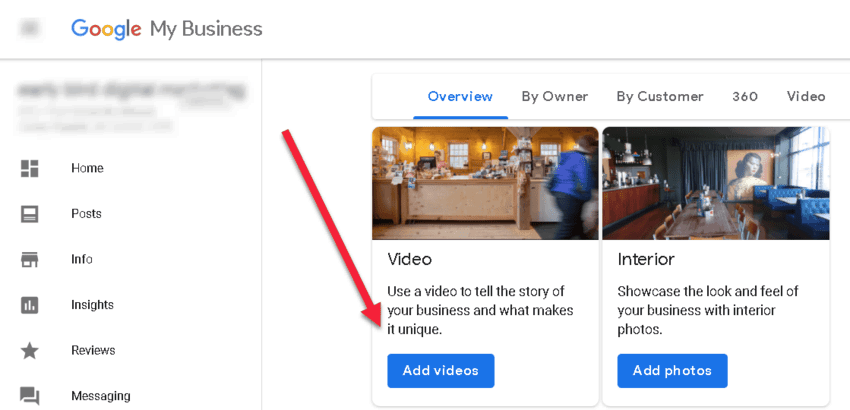
Task: Click the Interior card restaurant thumbnail
Action: [715, 183]
